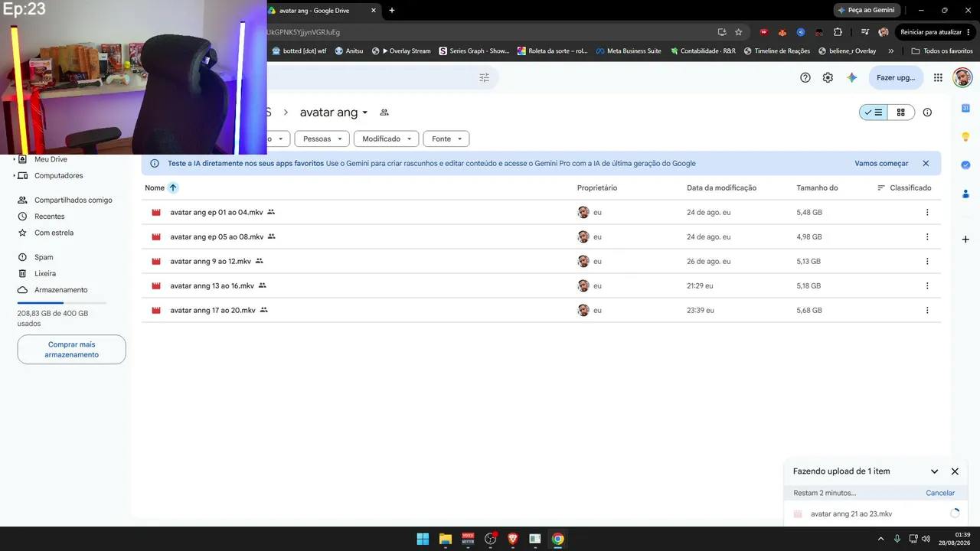Image resolution: width=980 pixels, height=551 pixels.
Task: Click Comprar mais armazenamento button
Action: tap(72, 350)
